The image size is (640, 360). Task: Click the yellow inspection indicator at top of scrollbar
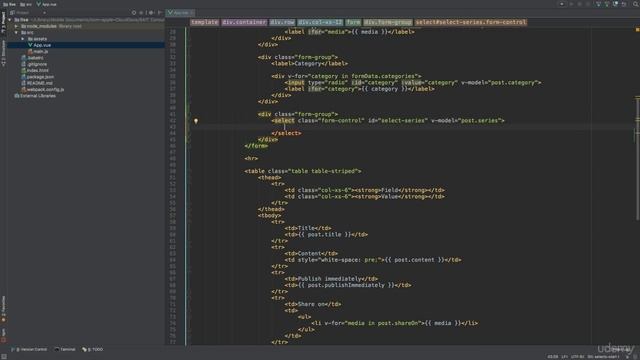637,30
